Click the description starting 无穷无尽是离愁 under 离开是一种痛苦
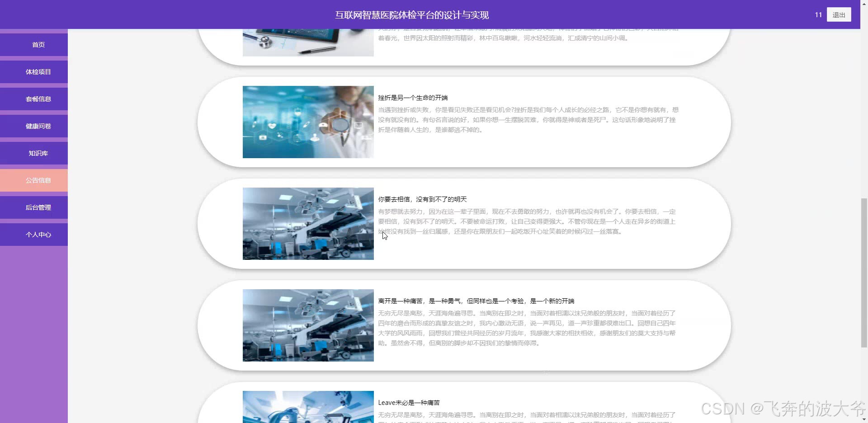The width and height of the screenshot is (868, 423). (527, 328)
